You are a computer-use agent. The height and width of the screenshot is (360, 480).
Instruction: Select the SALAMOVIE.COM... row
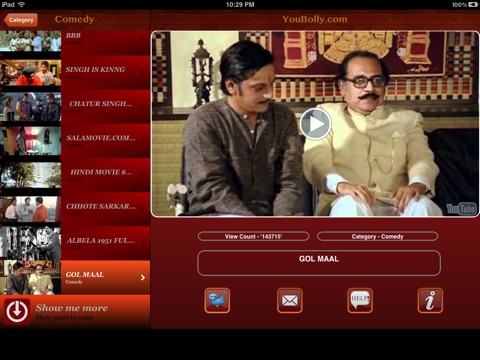75,141
